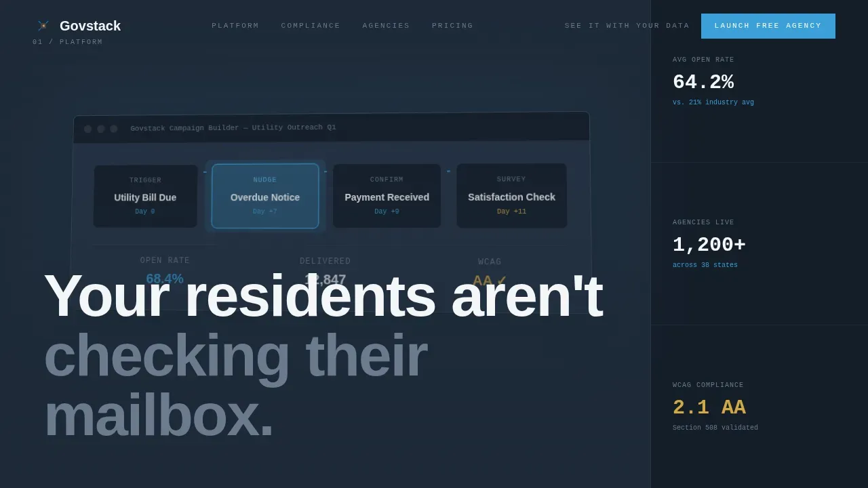
Task: Click 'Section 508 validated' text
Action: pyautogui.click(x=715, y=428)
